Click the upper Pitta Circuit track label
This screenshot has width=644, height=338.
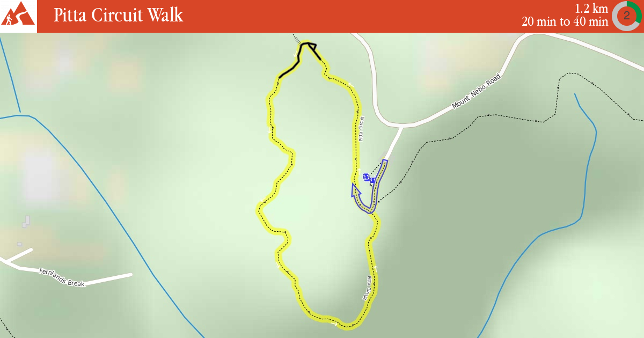(362, 129)
